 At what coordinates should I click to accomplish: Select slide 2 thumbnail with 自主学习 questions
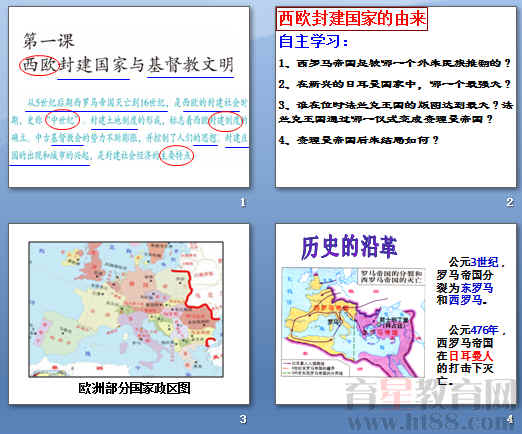pos(396,97)
